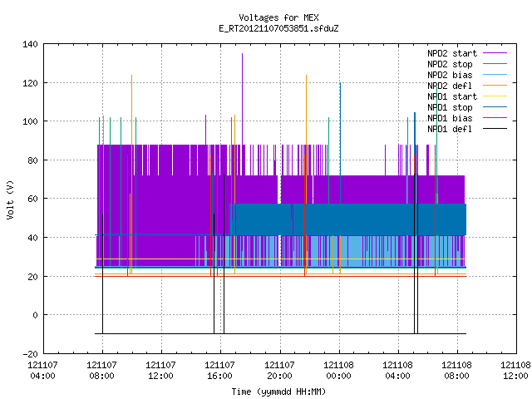The height and width of the screenshot is (399, 532).
Task: Click the -20 y-axis tick label
Action: (x=30, y=354)
